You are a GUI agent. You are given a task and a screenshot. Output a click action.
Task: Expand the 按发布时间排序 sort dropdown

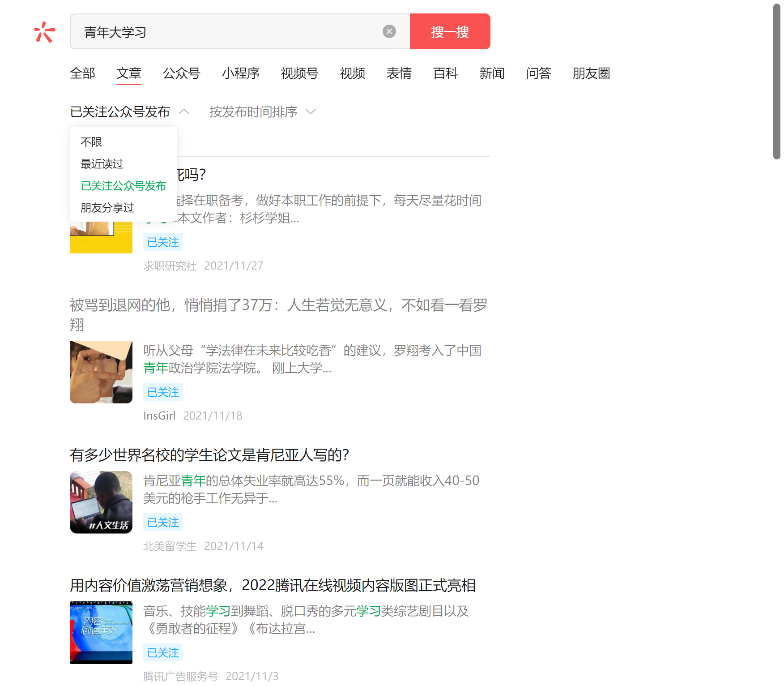point(263,111)
